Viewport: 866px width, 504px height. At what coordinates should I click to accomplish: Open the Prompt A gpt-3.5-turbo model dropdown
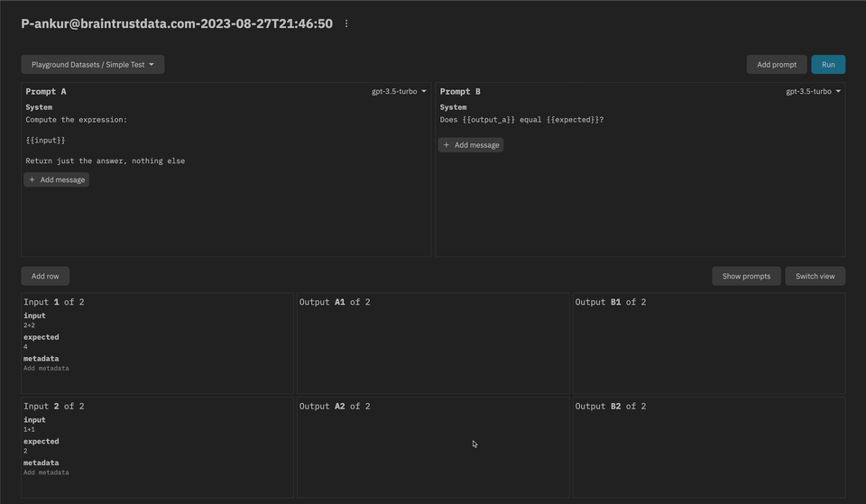coord(400,91)
